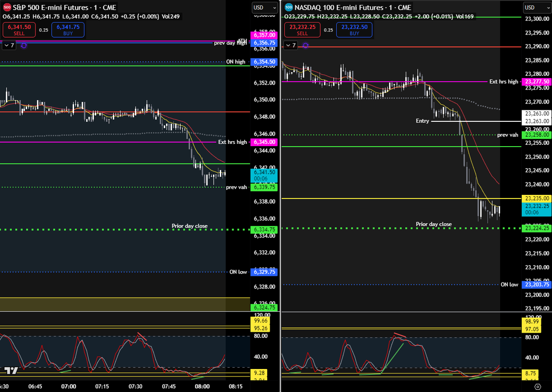Click the red 500 symbol logo icon

click(6, 7)
